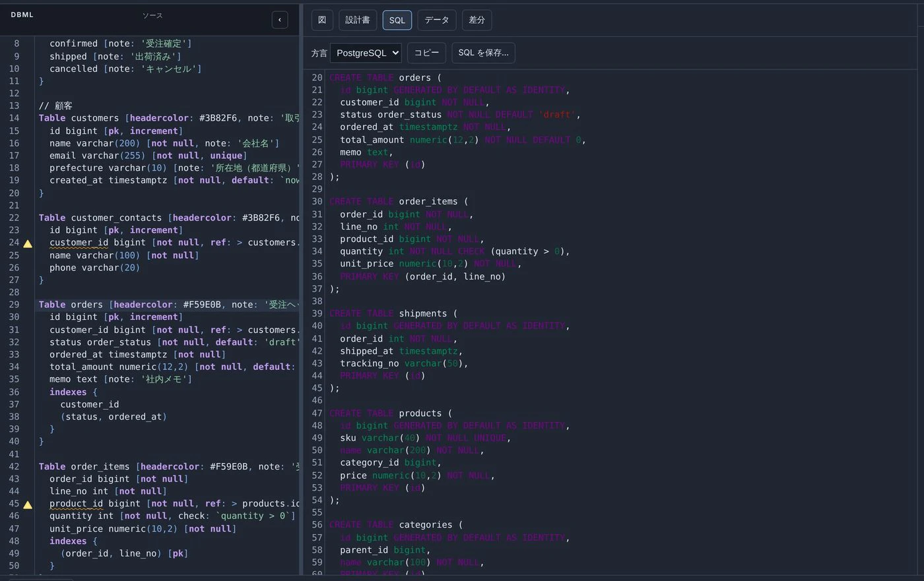
Task: Click '(order_id, line_no) [pk]' line
Action: 124,553
